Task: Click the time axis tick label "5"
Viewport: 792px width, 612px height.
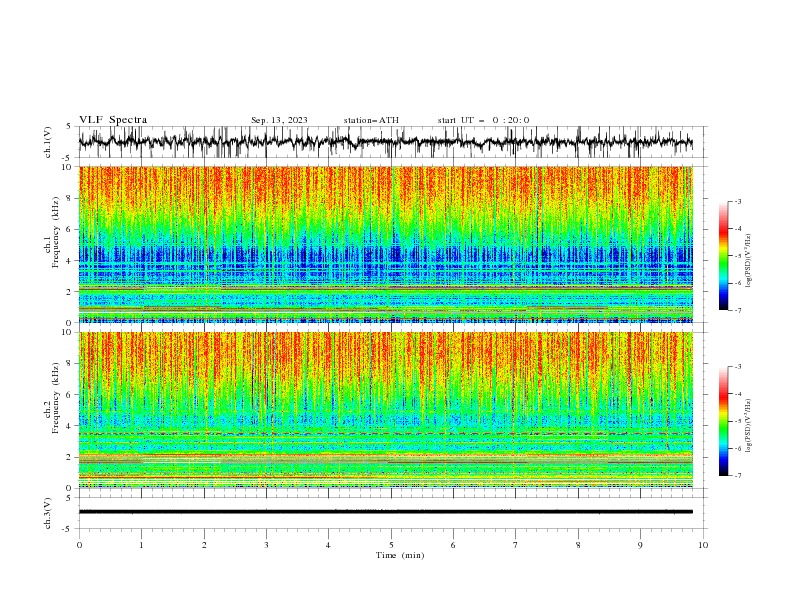Action: [x=391, y=545]
